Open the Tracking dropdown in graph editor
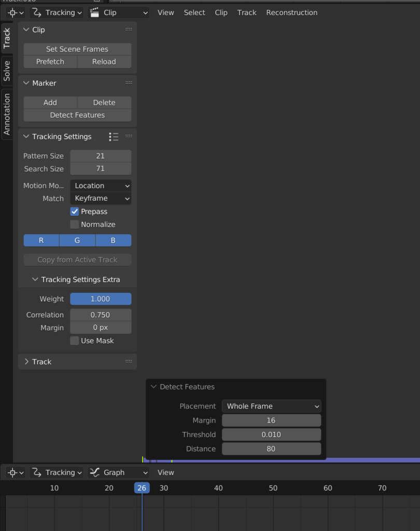420x531 pixels. point(57,472)
